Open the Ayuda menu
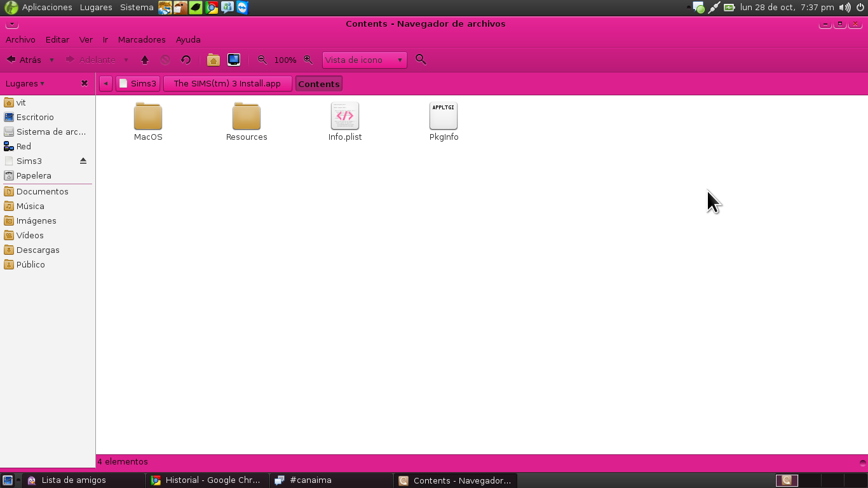 [188, 39]
